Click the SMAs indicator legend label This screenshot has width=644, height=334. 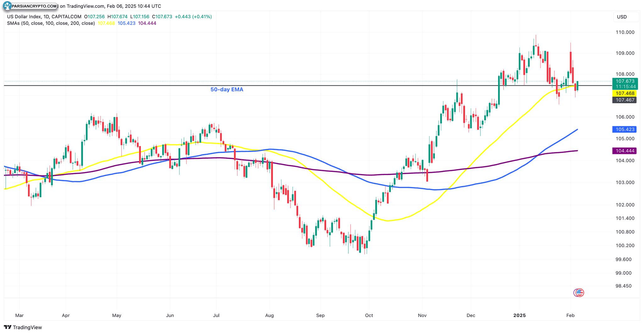[x=51, y=23]
